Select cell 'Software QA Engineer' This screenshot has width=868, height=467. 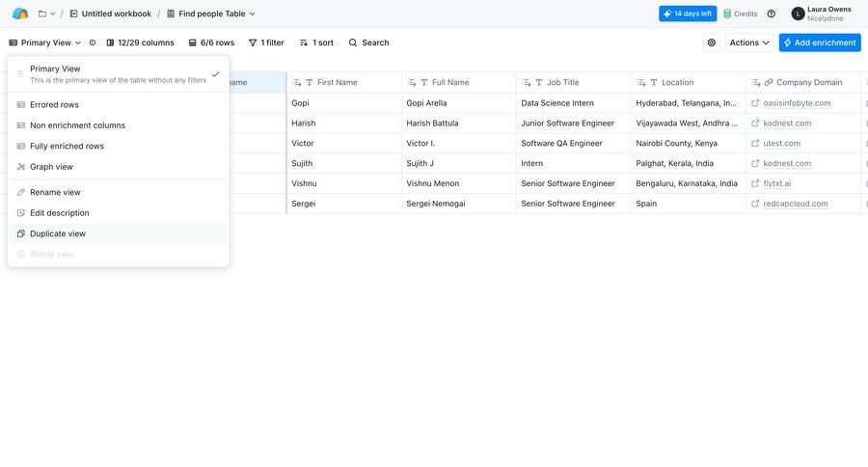pyautogui.click(x=574, y=143)
